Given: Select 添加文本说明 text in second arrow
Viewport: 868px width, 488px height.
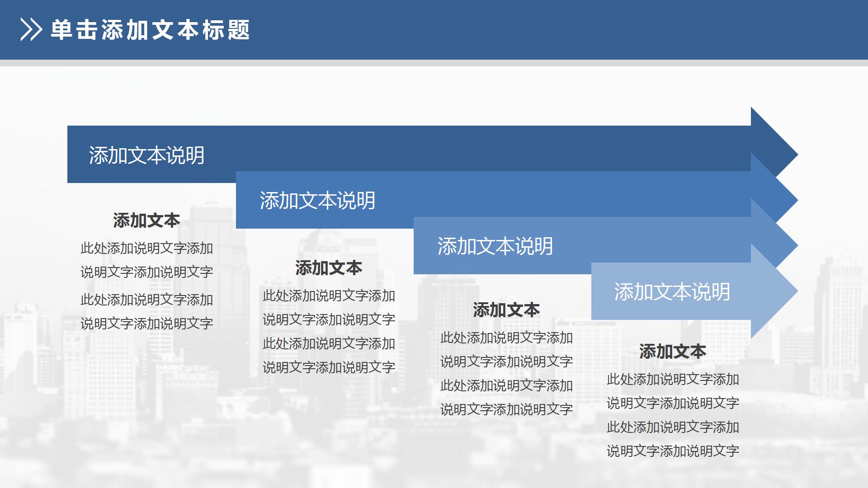Looking at the screenshot, I should coord(318,200).
